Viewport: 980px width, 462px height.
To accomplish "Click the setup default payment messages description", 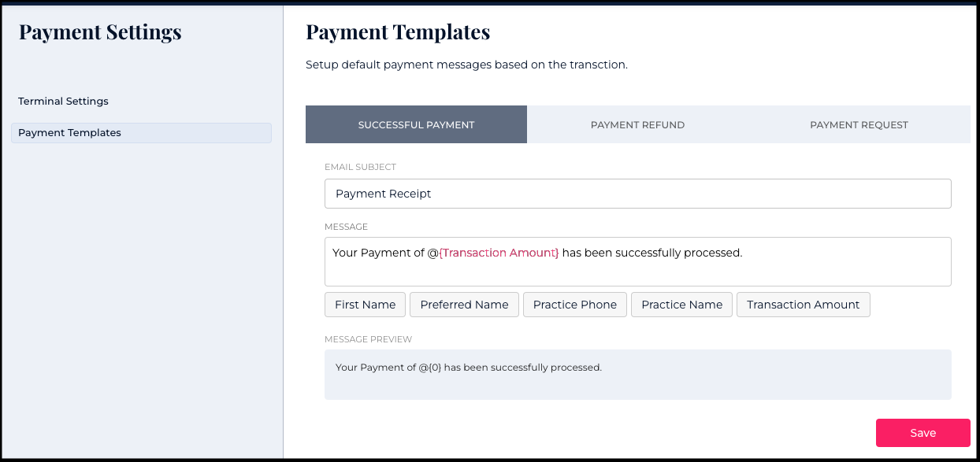I will pyautogui.click(x=466, y=65).
